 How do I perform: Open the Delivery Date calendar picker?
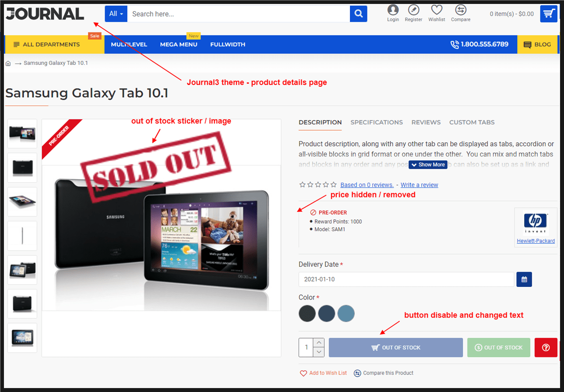tap(524, 279)
